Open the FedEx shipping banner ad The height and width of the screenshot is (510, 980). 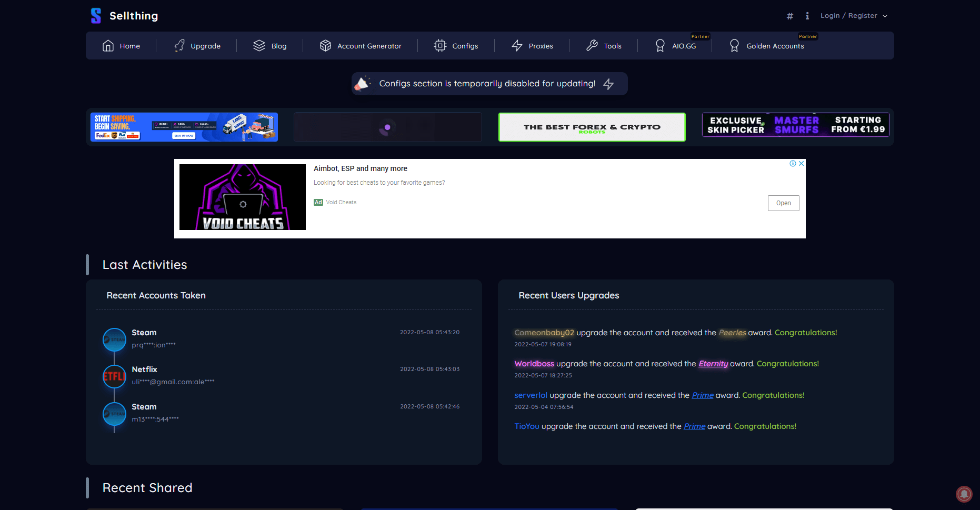click(x=184, y=127)
